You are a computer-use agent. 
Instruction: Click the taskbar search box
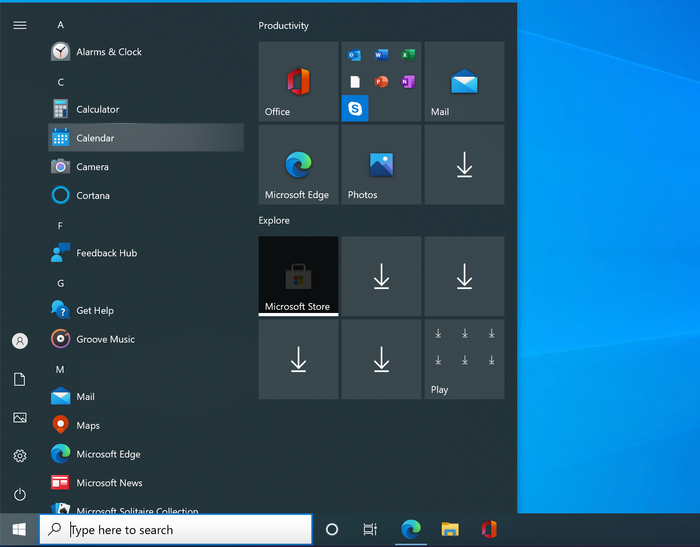click(175, 530)
